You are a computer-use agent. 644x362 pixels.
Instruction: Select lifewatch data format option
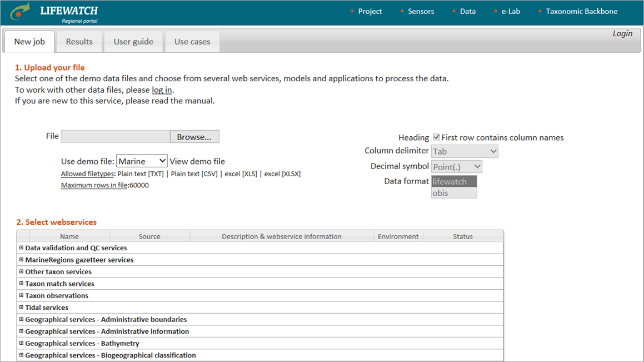tap(453, 181)
